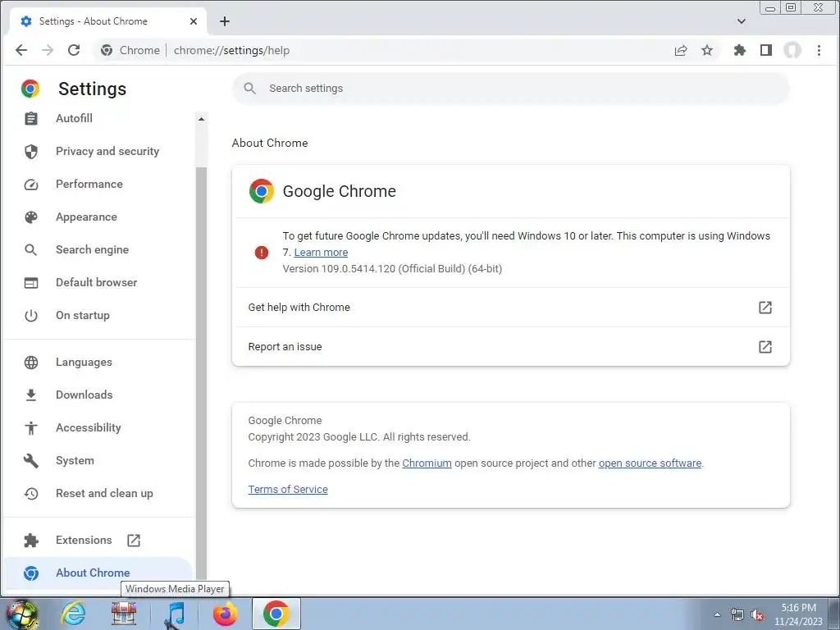Go to Reset and clean up
This screenshot has height=630, width=840.
coord(104,493)
